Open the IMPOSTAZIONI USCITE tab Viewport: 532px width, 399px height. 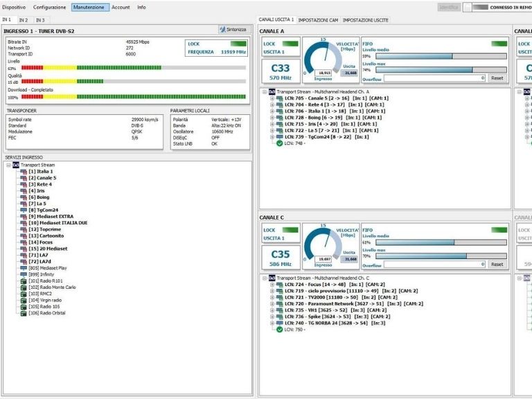[x=366, y=20]
